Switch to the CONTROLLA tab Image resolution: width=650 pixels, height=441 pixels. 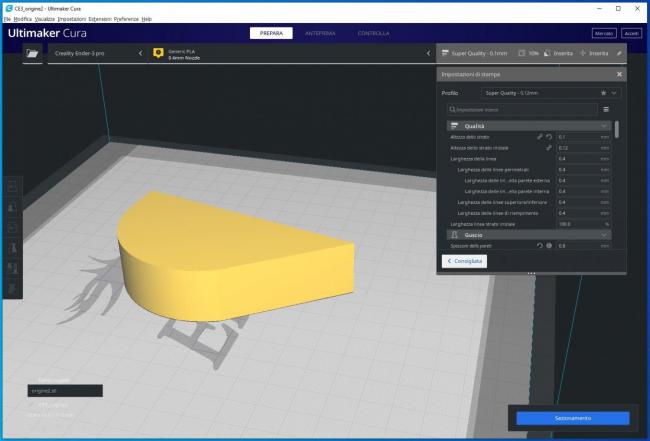(374, 33)
